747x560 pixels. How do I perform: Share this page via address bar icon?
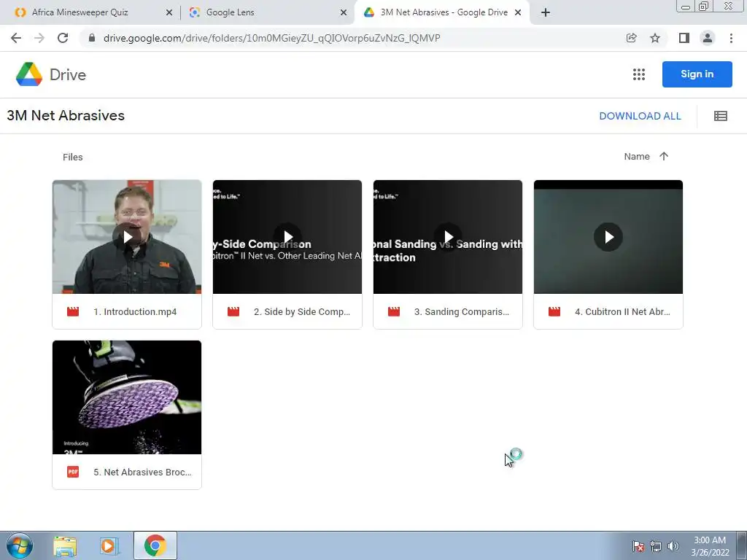[x=631, y=38]
